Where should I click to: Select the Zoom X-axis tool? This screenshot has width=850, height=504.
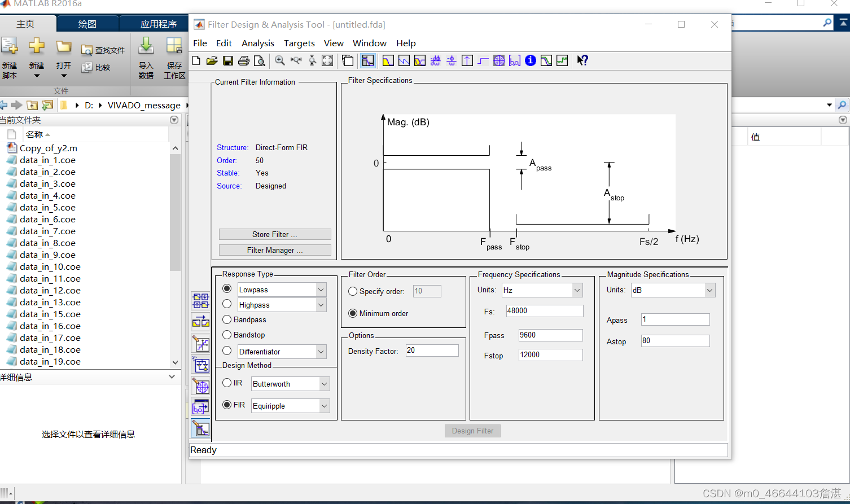[x=296, y=60]
